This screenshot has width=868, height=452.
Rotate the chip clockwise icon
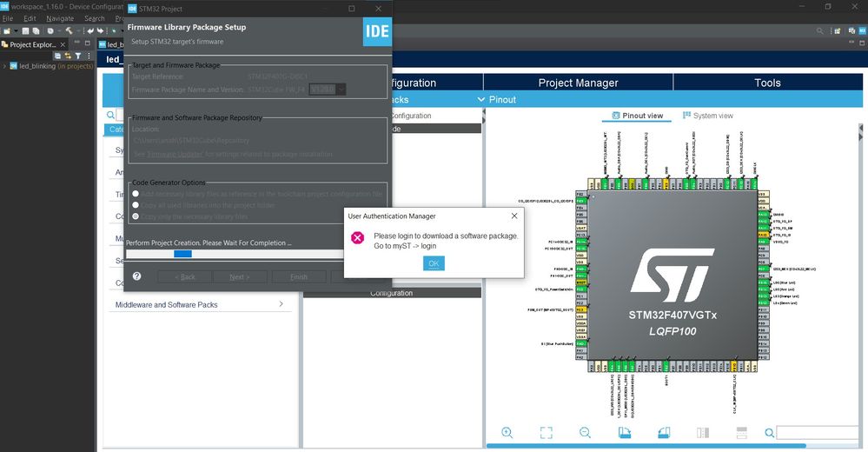coord(625,433)
